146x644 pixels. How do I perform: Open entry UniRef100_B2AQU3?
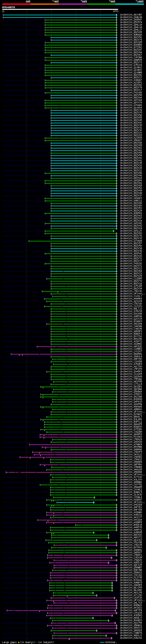pos(131,321)
